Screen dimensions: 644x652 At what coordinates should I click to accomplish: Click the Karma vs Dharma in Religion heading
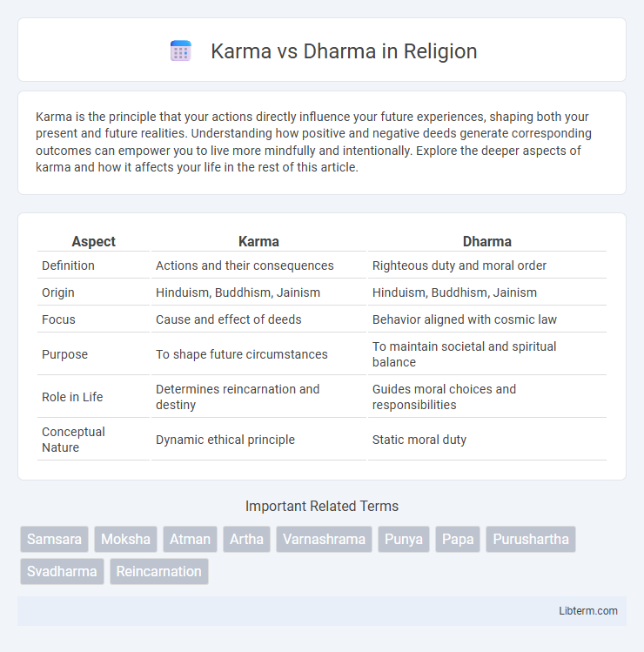(x=344, y=51)
